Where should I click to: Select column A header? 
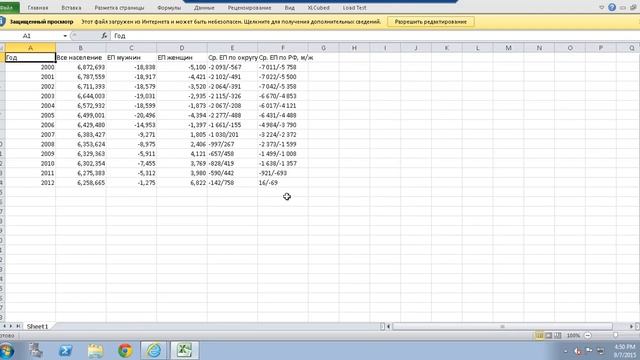[x=30, y=48]
